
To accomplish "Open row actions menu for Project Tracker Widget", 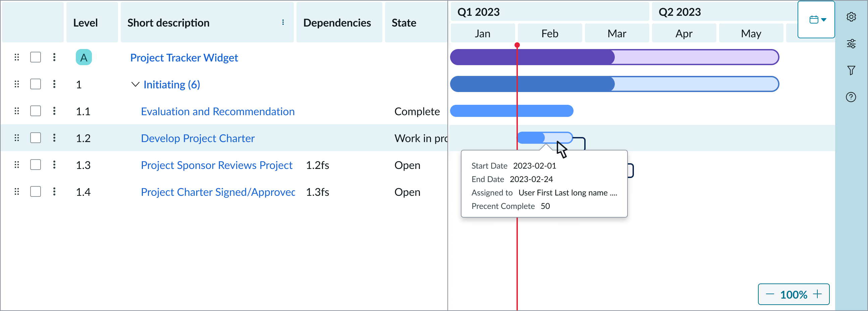I will point(54,57).
